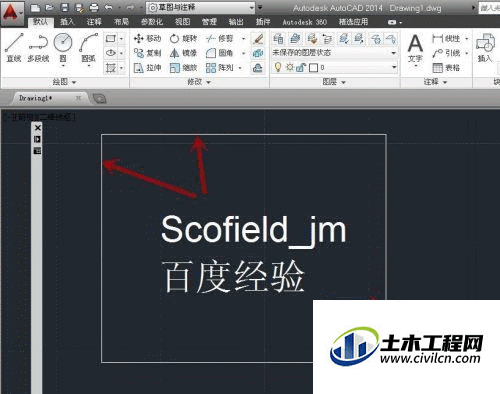Click the Redo arrow icon
Viewport: 500px width, 394px height.
point(130,8)
